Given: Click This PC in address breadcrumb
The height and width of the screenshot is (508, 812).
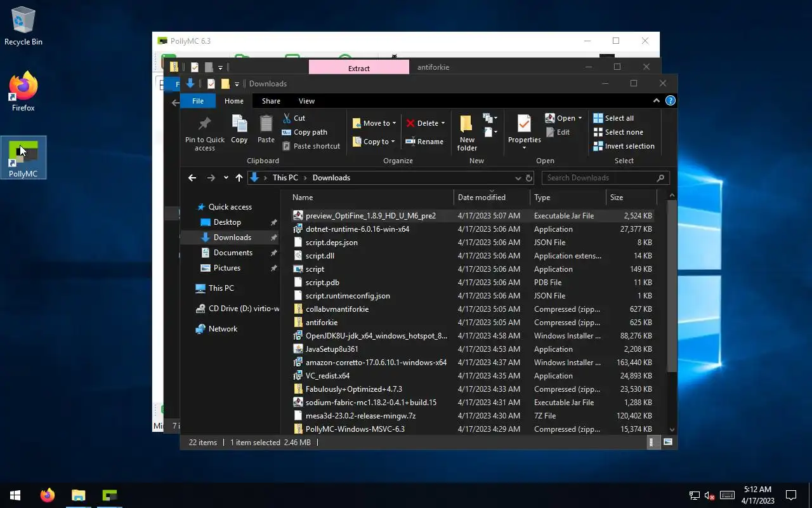Looking at the screenshot, I should pyautogui.click(x=285, y=178).
